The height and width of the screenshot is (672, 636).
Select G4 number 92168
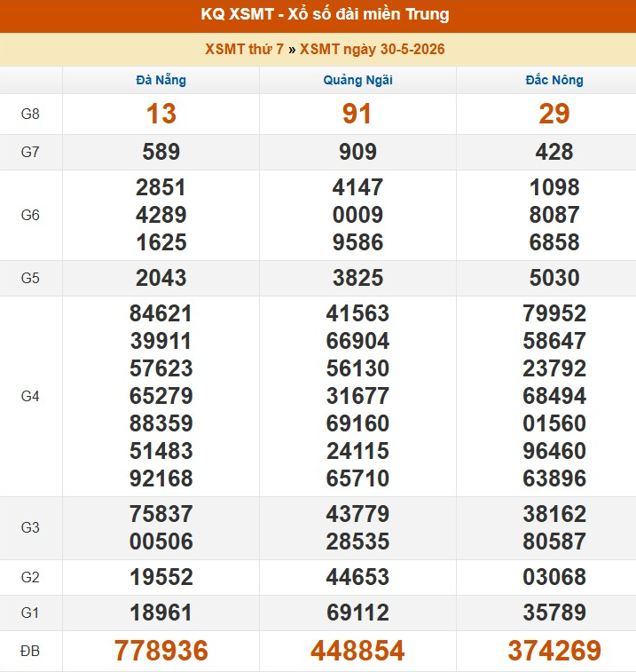(x=161, y=478)
